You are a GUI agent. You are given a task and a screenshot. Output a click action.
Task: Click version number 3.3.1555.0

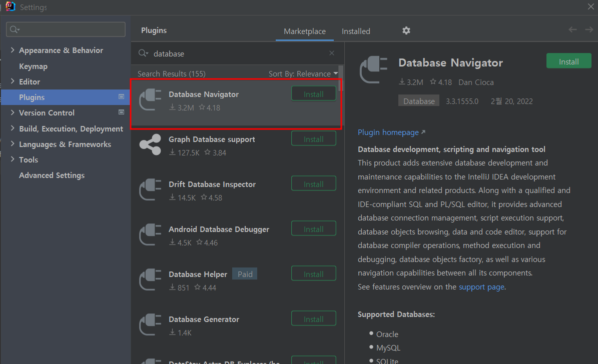pyautogui.click(x=462, y=101)
